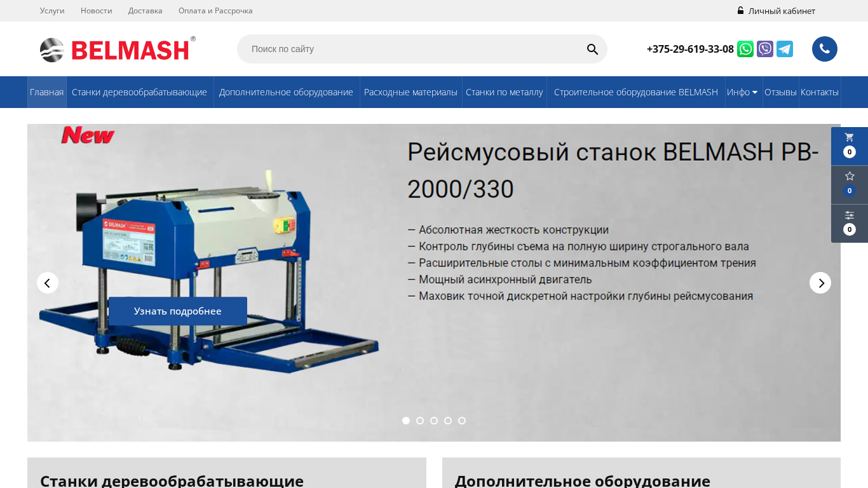Viewport: 868px width, 488px height.
Task: Click the Станки деревообрабатывающие section heading
Action: click(172, 481)
